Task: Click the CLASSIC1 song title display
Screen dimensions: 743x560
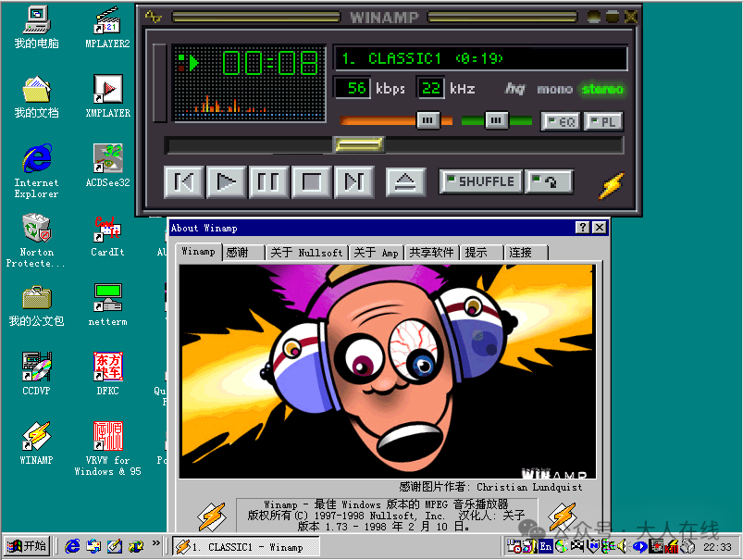Action: [480, 58]
